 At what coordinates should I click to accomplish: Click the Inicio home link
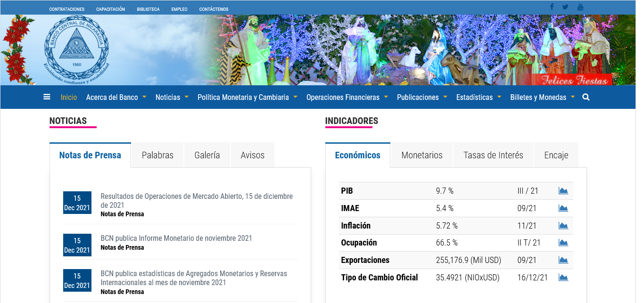click(x=69, y=97)
